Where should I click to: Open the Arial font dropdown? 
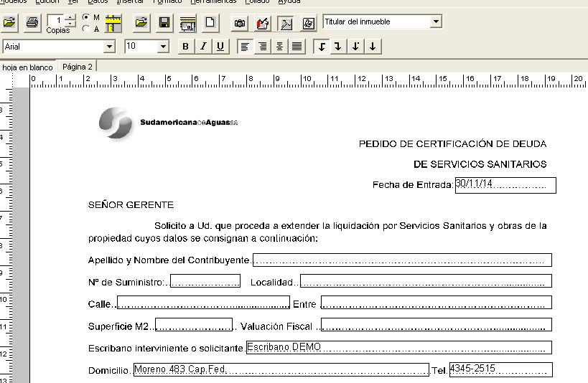coord(109,47)
